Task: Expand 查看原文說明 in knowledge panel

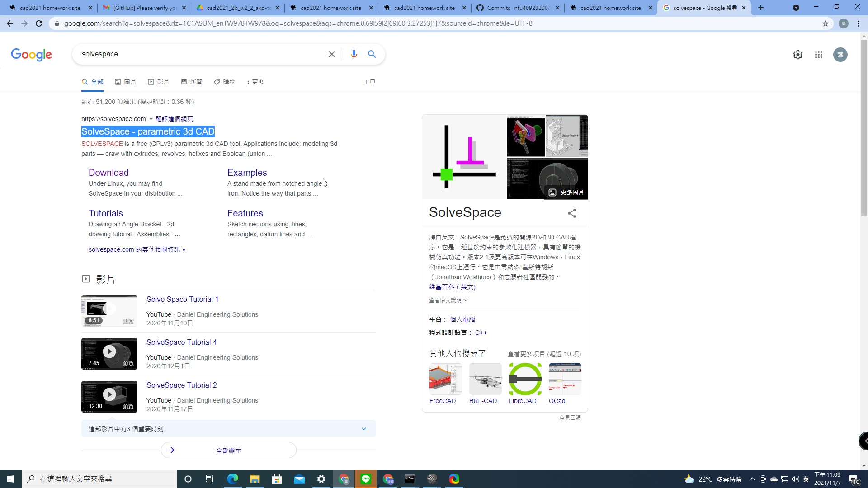Action: [448, 300]
